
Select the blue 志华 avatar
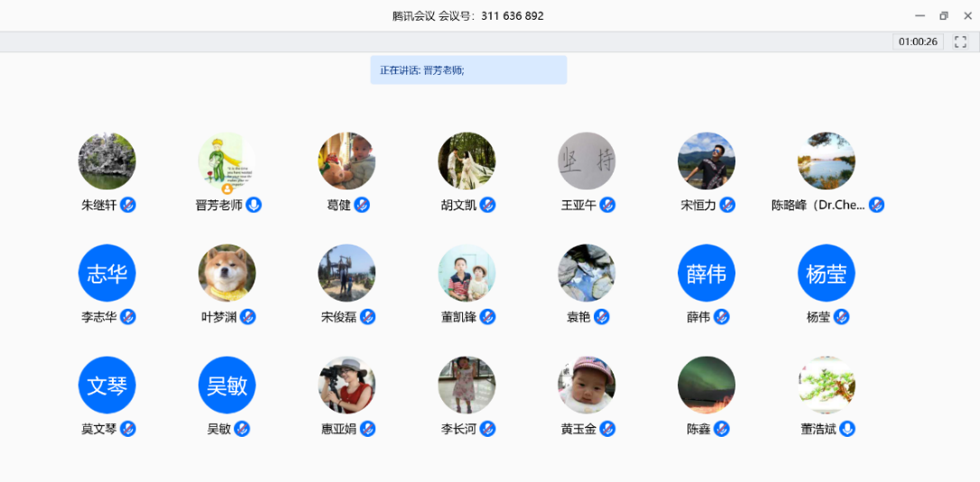click(x=106, y=273)
